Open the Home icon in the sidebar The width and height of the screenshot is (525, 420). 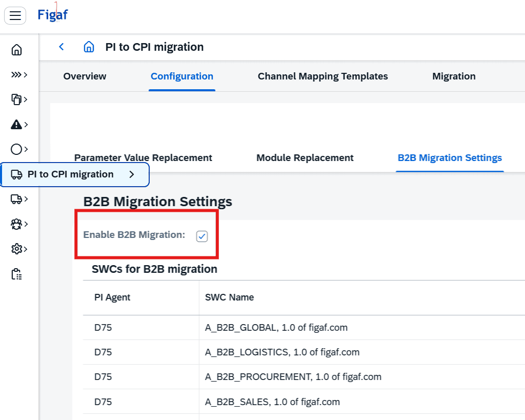tap(16, 50)
